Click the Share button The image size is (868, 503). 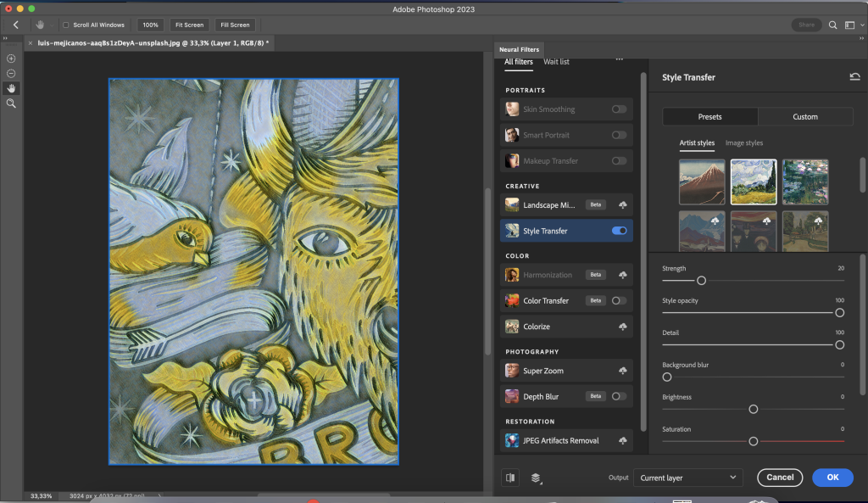click(806, 25)
